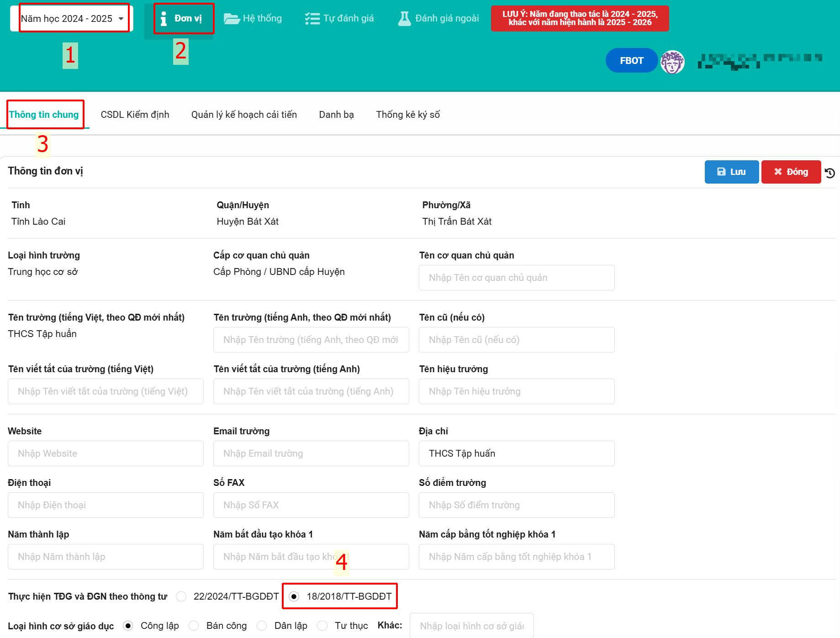Screen dimensions: 840x638
Task: Open the Hệ thống folder menu
Action: [x=253, y=19]
